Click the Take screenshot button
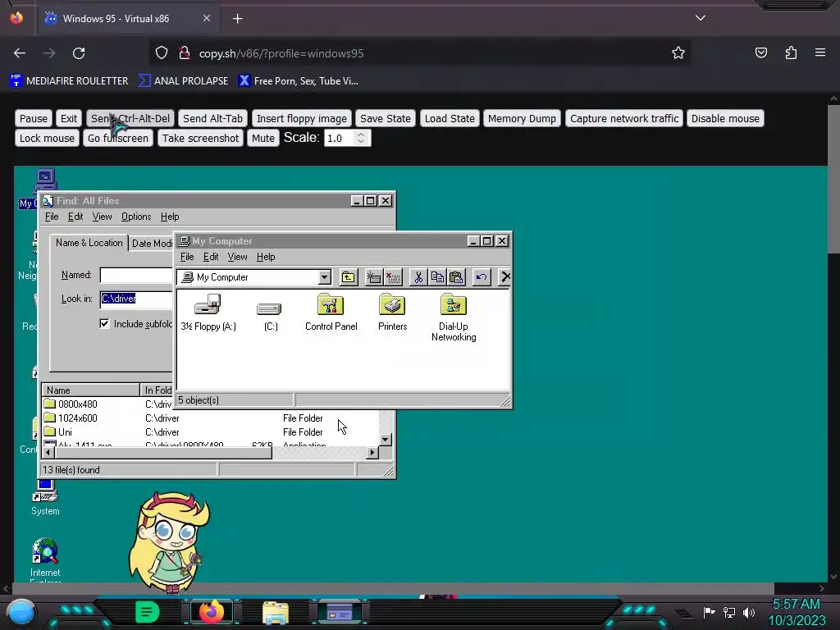The image size is (840, 630). pos(200,138)
